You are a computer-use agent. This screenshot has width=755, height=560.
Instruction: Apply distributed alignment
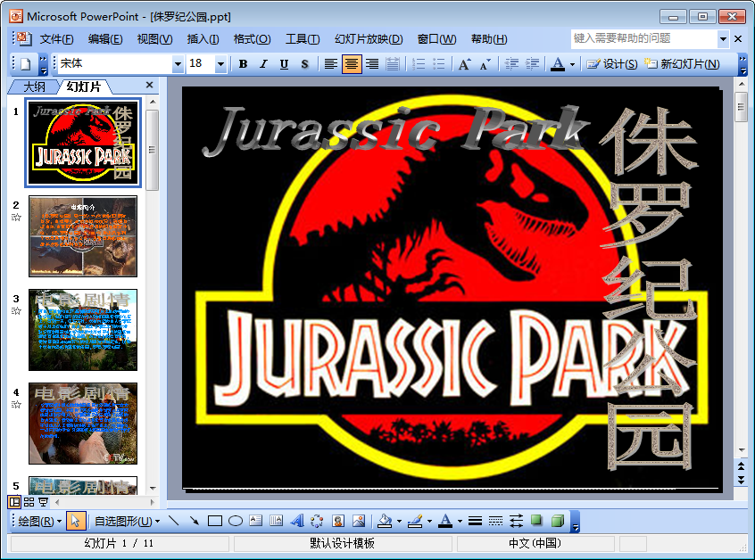pos(393,64)
